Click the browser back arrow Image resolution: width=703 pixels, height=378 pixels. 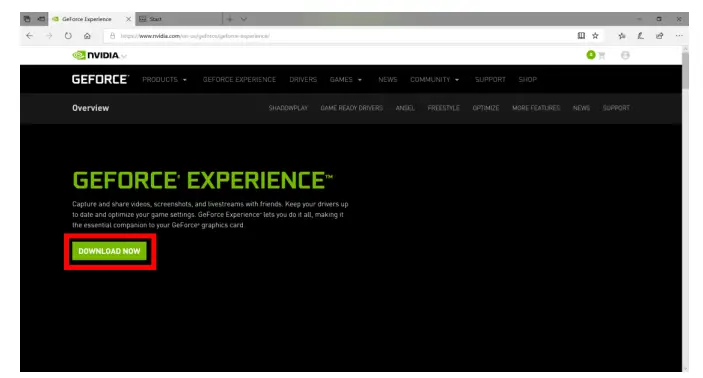[x=30, y=35]
